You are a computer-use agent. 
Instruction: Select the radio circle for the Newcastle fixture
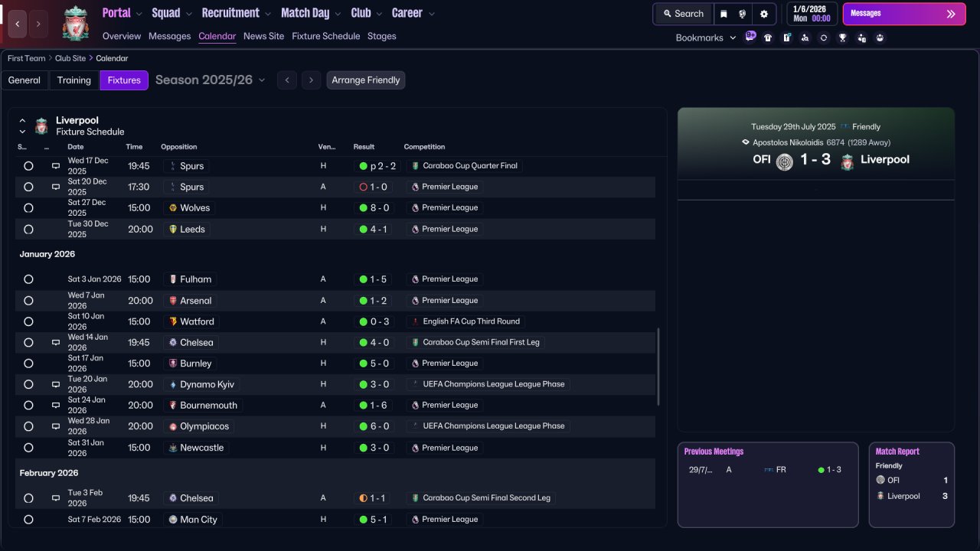click(x=28, y=448)
